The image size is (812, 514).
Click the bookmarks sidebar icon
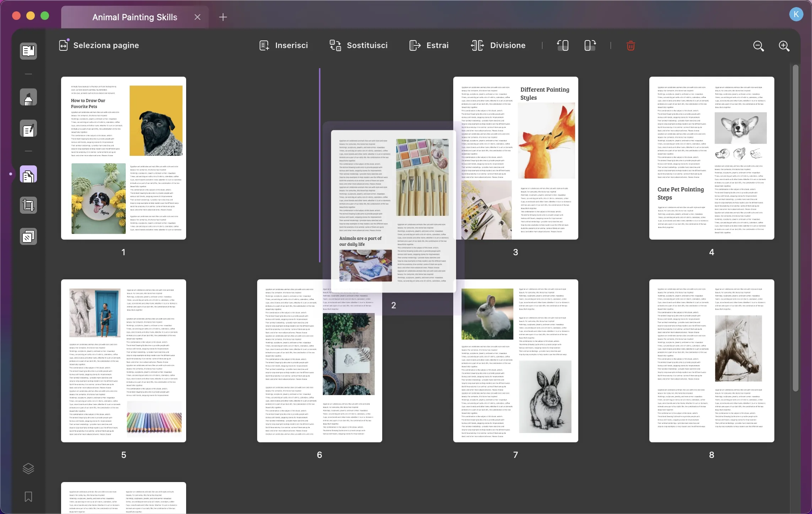28,496
